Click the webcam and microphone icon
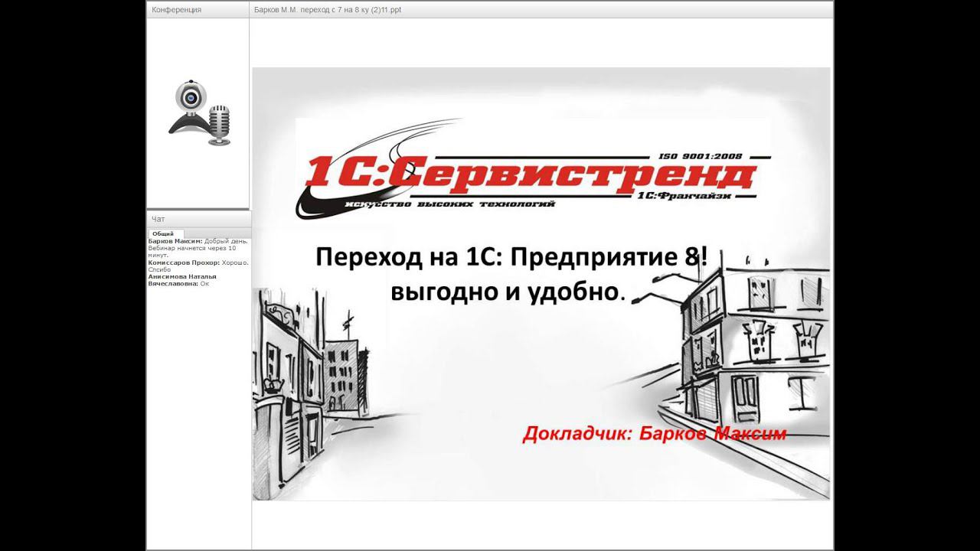Image resolution: width=980 pixels, height=551 pixels. pos(200,112)
